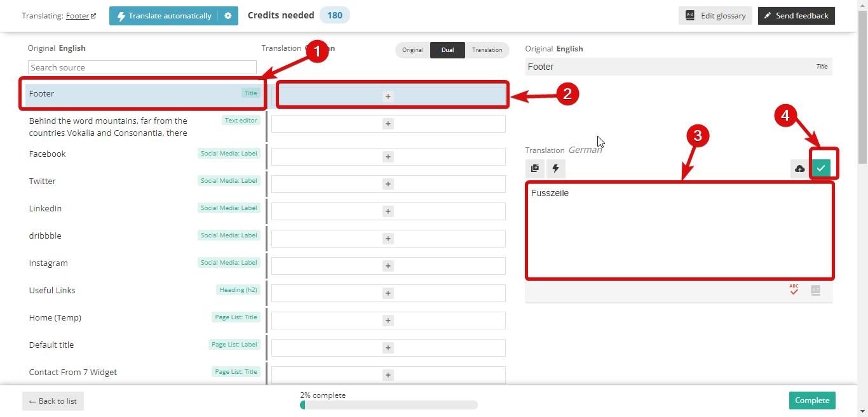The height and width of the screenshot is (417, 868).
Task: Select the Translate automatically button
Action: [166, 15]
